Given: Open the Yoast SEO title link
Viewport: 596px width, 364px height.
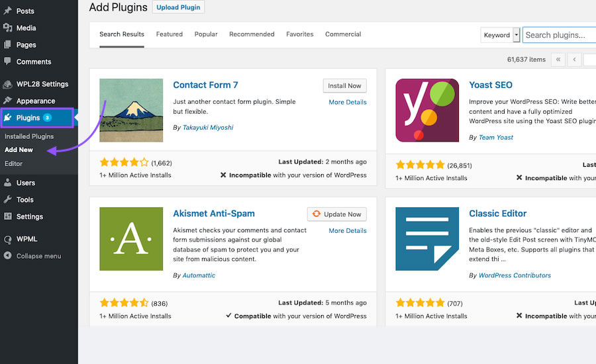Looking at the screenshot, I should (x=491, y=85).
